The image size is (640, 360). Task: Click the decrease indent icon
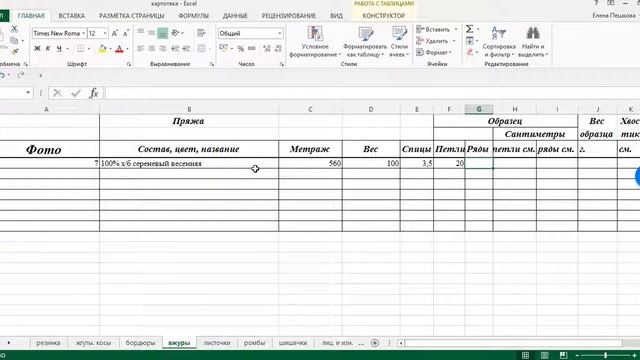[175, 49]
